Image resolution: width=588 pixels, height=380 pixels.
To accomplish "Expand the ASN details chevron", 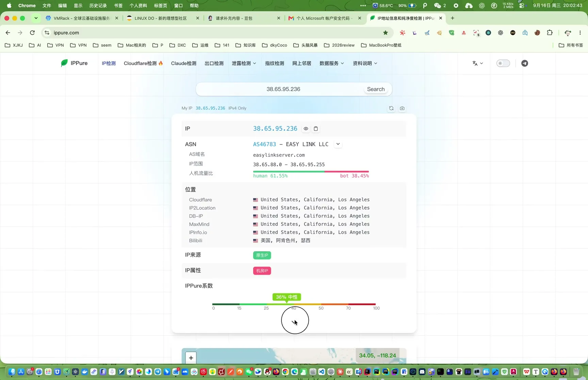I will (338, 144).
